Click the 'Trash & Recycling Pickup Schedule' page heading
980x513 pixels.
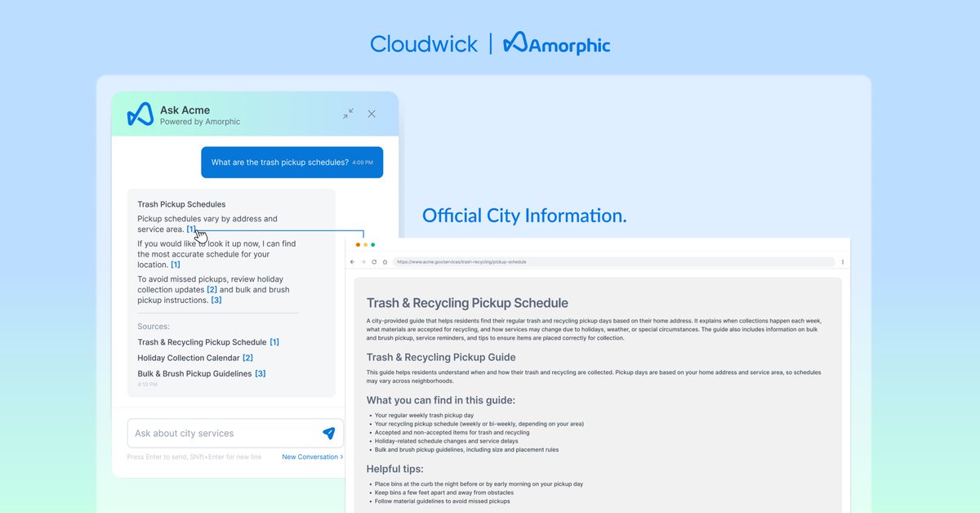click(x=467, y=303)
